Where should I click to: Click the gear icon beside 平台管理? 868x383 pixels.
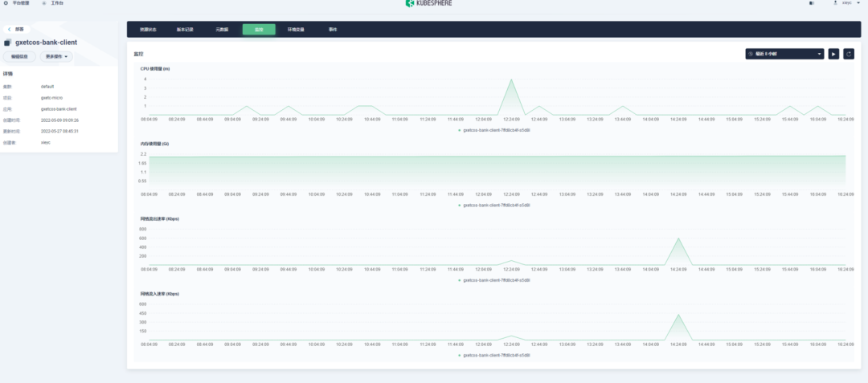click(x=6, y=2)
